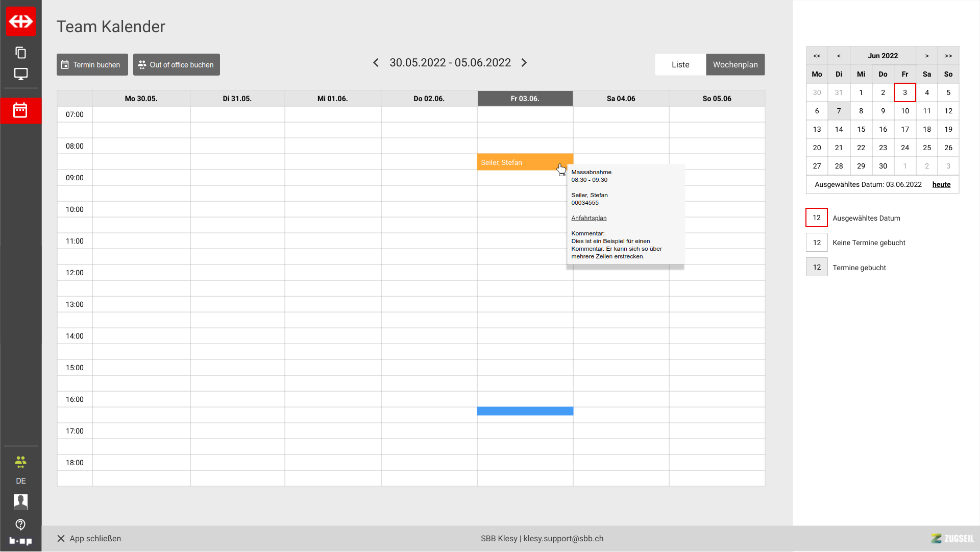Go to next week with right chevron
Screen dimensions: 980x552
524,63
